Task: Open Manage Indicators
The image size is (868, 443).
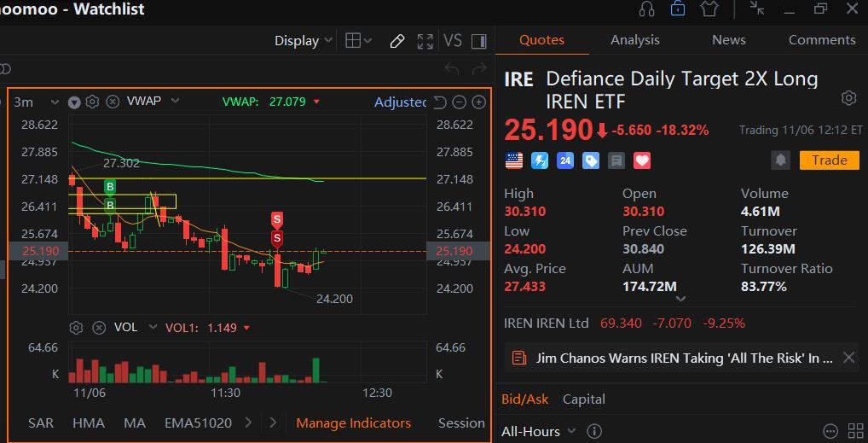Action: pos(354,423)
